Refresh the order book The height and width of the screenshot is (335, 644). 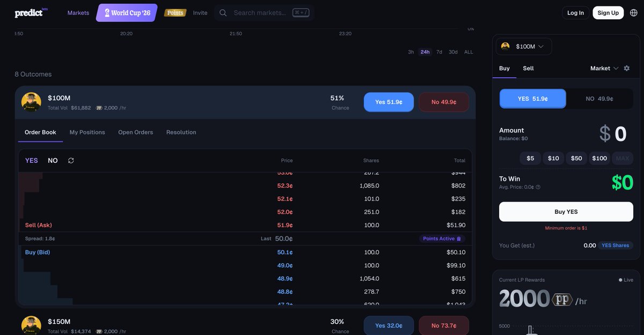click(x=71, y=160)
